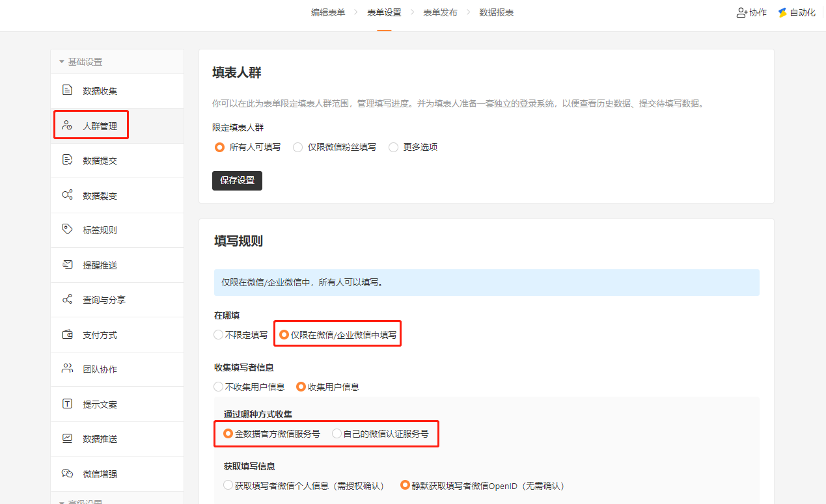Click the 保存设置 button
Viewport: 826px width, 504px height.
coord(237,180)
